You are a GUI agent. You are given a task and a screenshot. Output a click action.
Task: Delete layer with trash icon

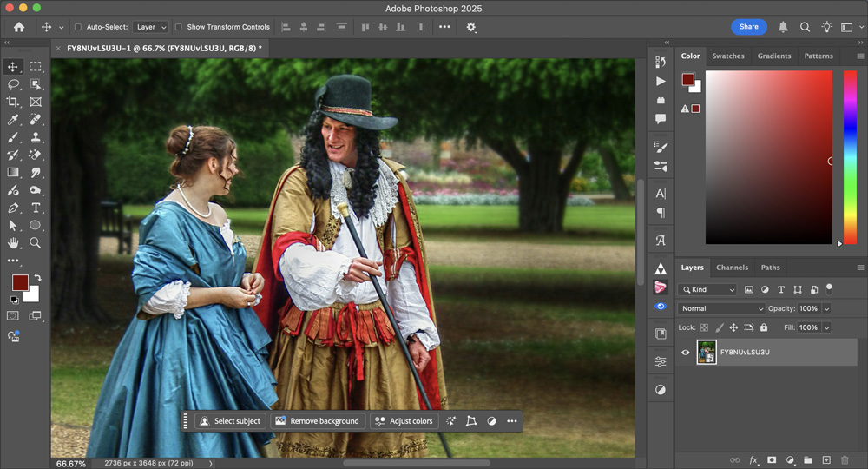pos(845,460)
